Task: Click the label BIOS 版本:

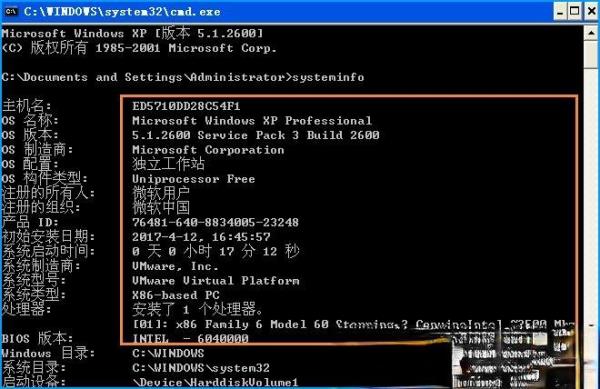Action: click(37, 338)
